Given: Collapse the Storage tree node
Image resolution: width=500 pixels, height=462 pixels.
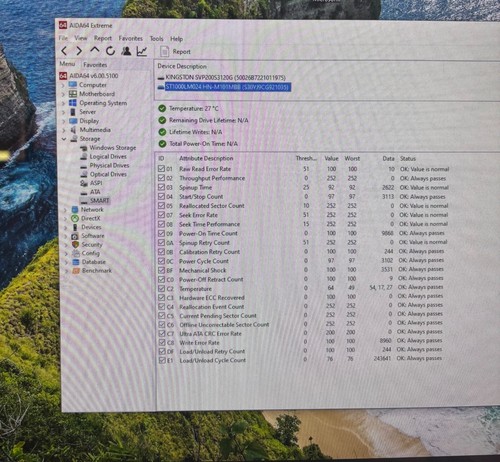Looking at the screenshot, I should 64,139.
